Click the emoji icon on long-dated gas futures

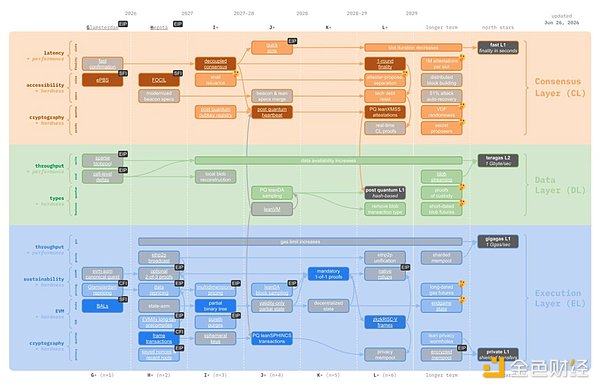462,283
